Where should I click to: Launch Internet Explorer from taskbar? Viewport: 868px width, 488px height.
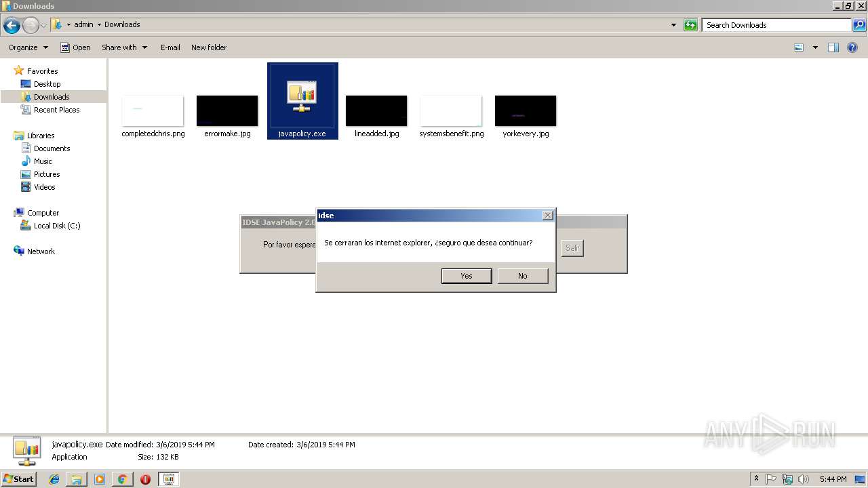pyautogui.click(x=54, y=479)
